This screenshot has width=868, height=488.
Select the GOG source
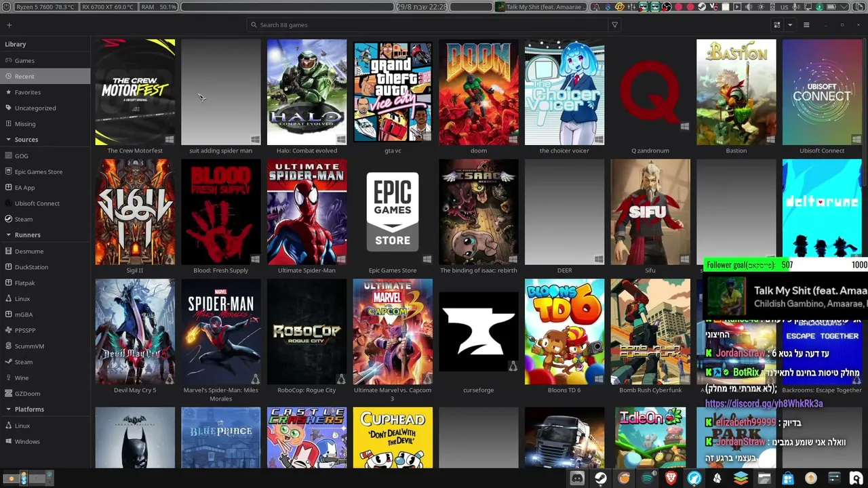click(x=45, y=156)
